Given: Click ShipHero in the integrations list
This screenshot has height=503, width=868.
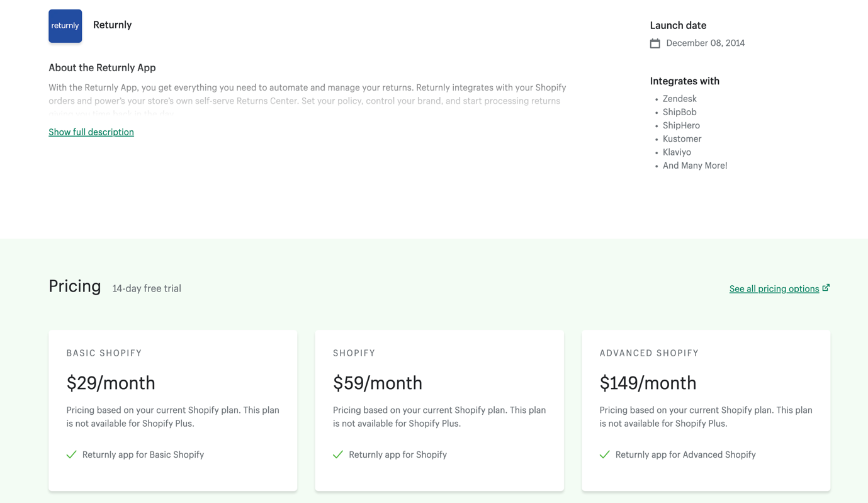Looking at the screenshot, I should point(681,125).
